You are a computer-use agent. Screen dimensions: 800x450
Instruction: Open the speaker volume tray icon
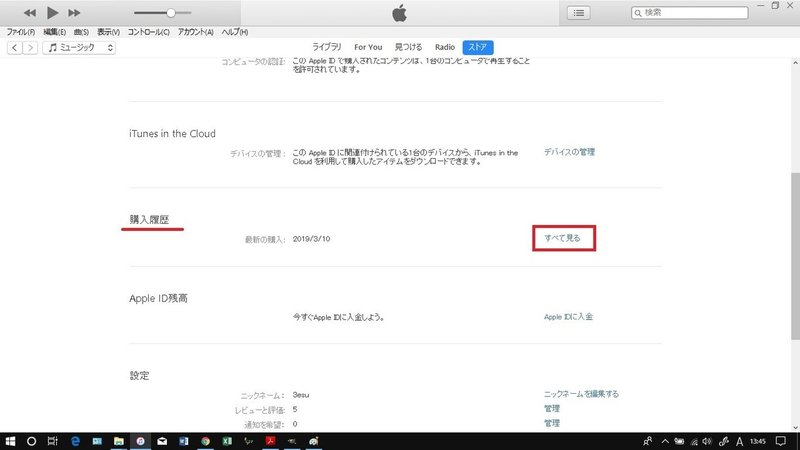click(707, 441)
